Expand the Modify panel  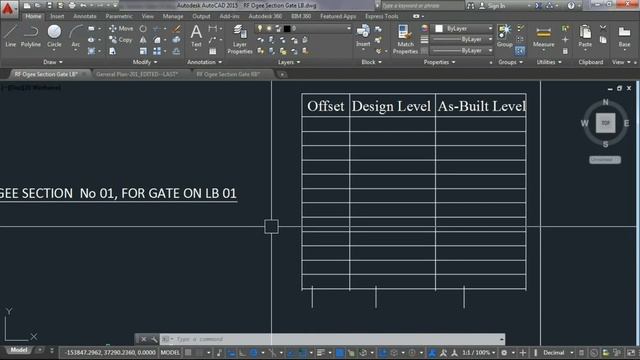144,62
